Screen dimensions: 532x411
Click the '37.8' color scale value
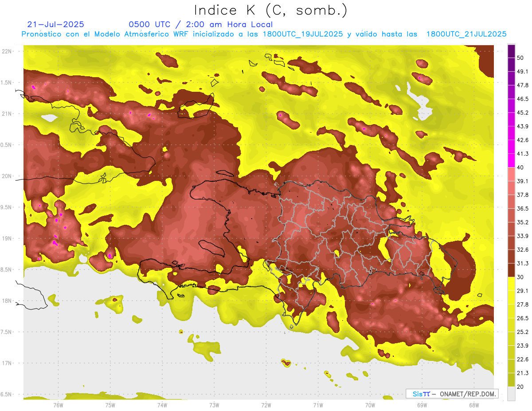point(522,195)
